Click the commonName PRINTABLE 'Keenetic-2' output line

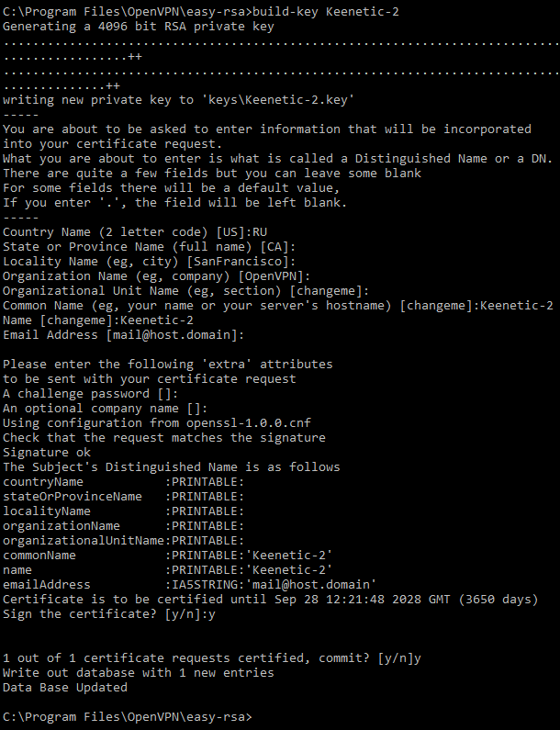pos(167,555)
